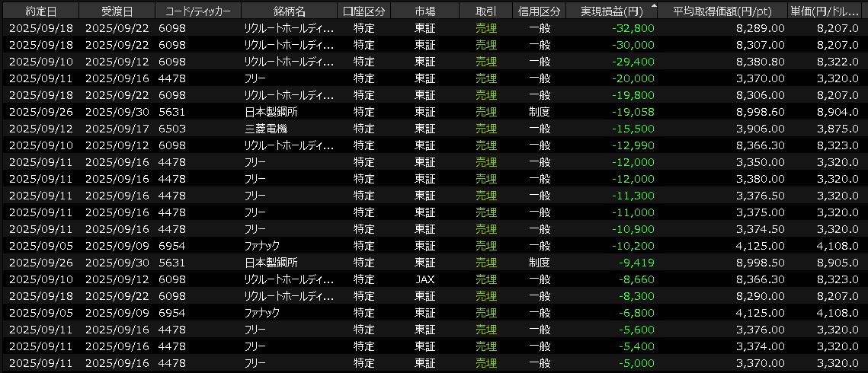
Task: Sort by the 受渡日 column header
Action: click(x=116, y=11)
